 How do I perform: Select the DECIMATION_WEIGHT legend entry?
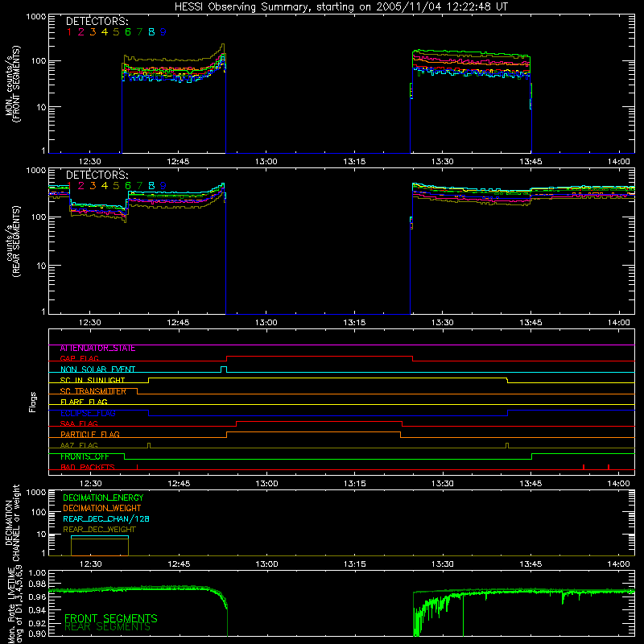[102, 509]
